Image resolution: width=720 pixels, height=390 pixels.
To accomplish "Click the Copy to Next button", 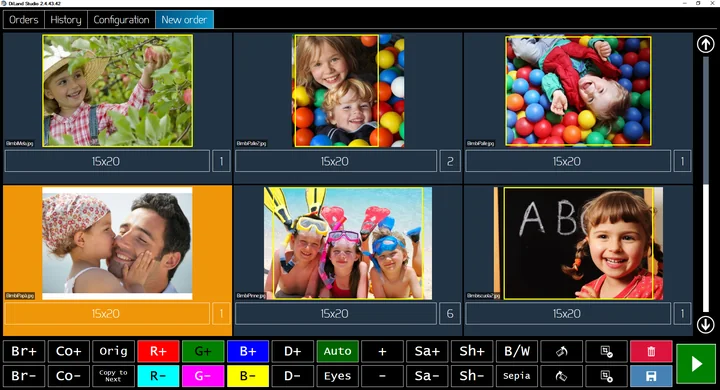I will point(113,376).
